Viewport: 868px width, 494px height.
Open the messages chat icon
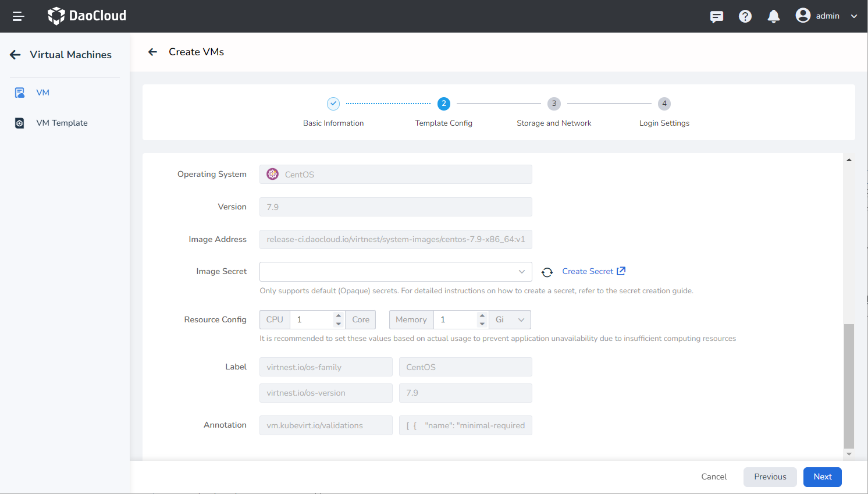717,16
